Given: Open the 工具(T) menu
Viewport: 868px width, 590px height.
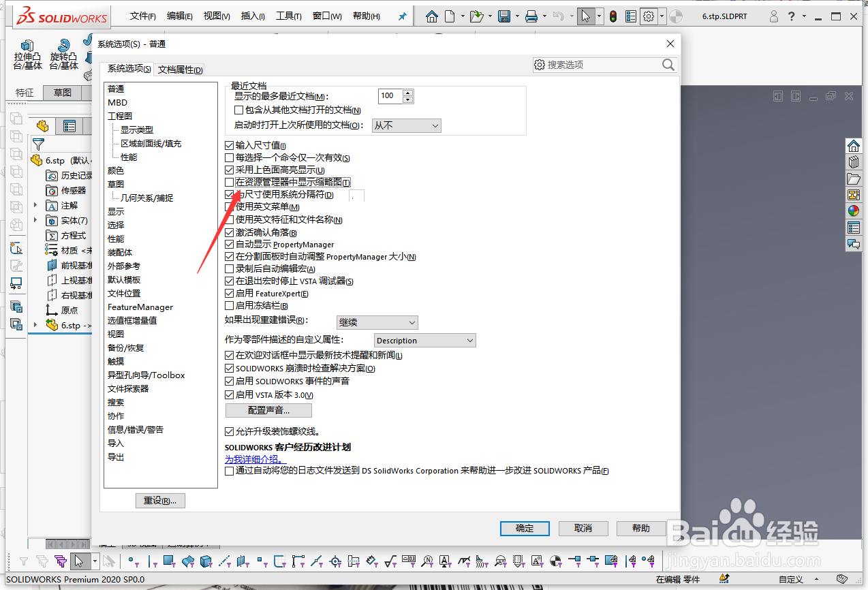Looking at the screenshot, I should (289, 16).
